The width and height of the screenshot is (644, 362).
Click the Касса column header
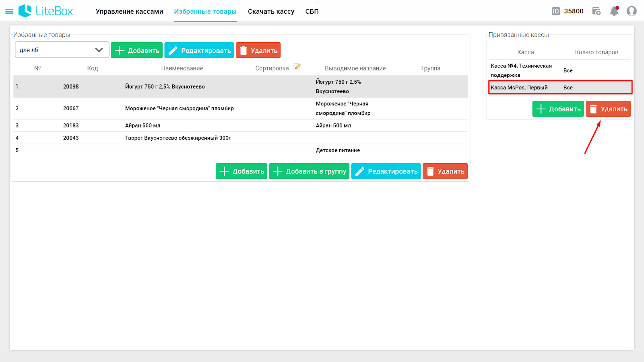point(525,52)
